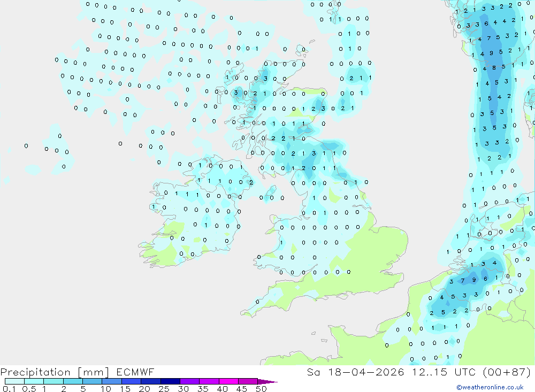Click the legend scale label '0.5'
Viewport: 535px width, 392px height.
pyautogui.click(x=29, y=389)
